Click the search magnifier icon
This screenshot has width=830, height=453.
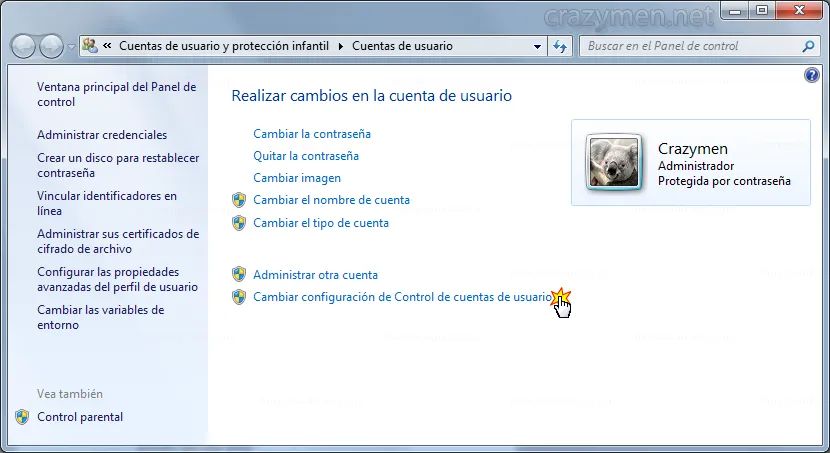point(809,46)
